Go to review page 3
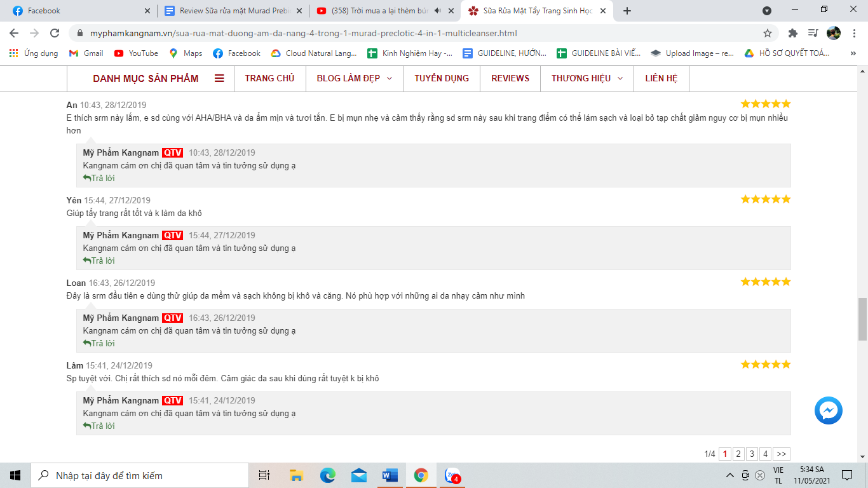 (752, 454)
